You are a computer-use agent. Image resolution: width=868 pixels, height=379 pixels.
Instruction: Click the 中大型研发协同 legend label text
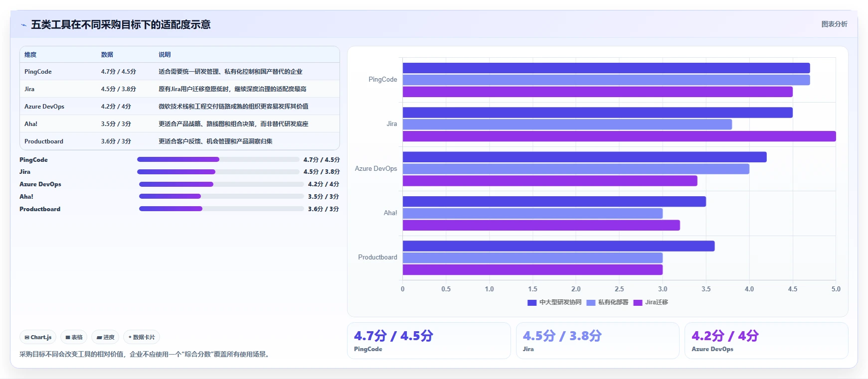coord(560,302)
